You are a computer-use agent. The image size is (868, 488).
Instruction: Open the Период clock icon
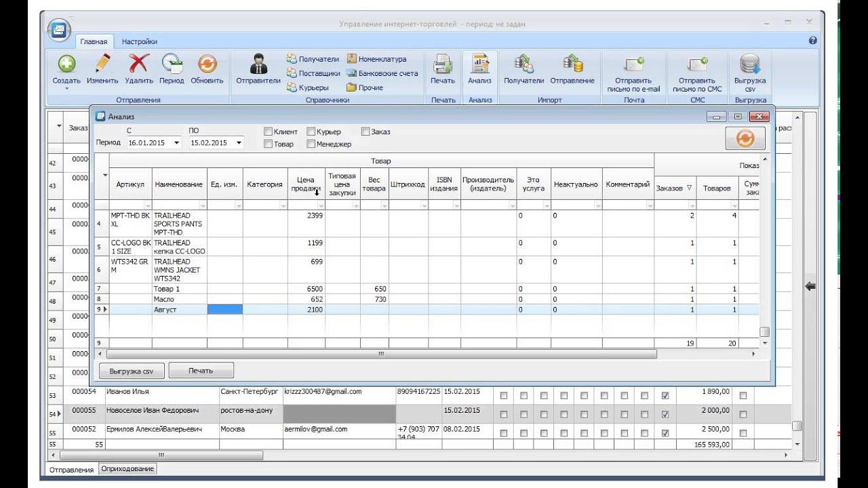click(172, 64)
